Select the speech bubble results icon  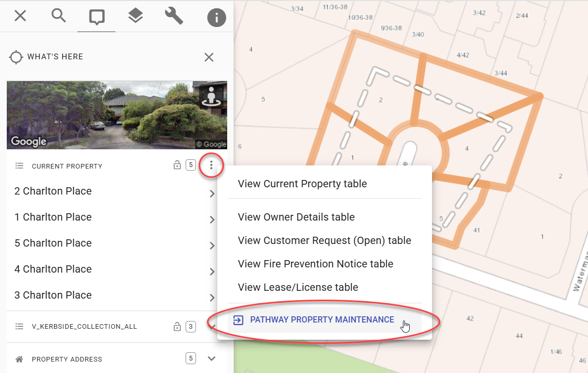click(97, 16)
